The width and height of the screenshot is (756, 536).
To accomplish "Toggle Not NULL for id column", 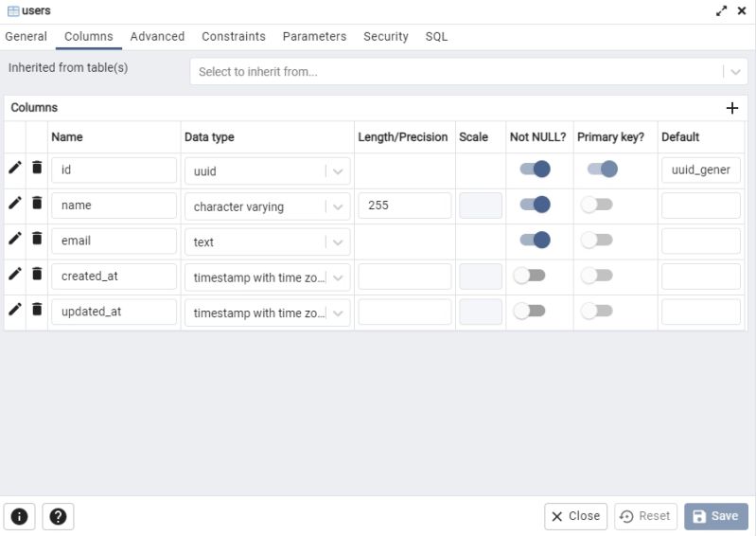I will (536, 169).
